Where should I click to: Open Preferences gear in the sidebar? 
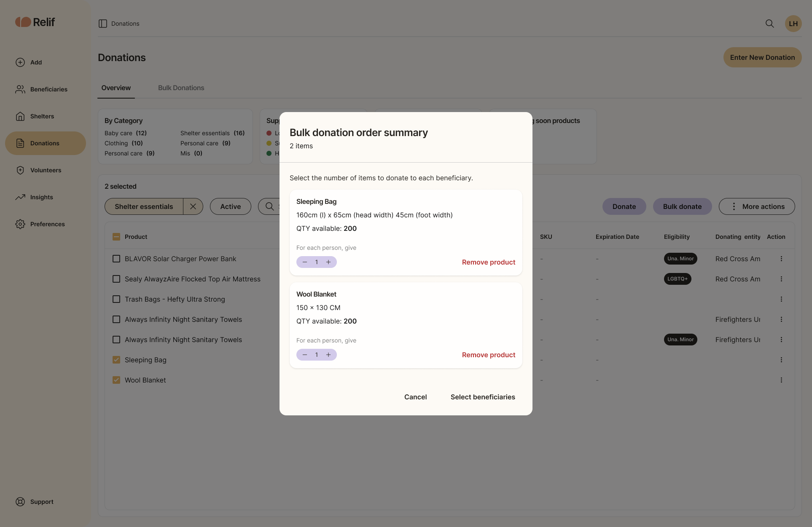tap(40, 224)
